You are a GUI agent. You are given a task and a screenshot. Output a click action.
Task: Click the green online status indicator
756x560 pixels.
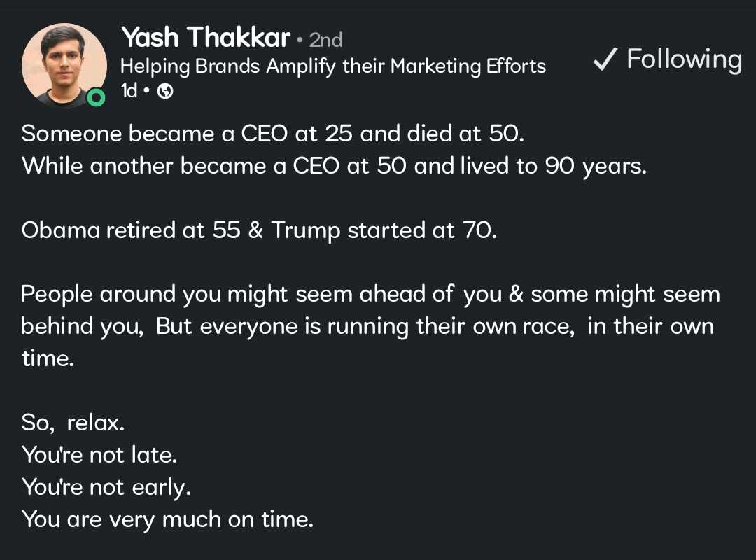click(97, 97)
